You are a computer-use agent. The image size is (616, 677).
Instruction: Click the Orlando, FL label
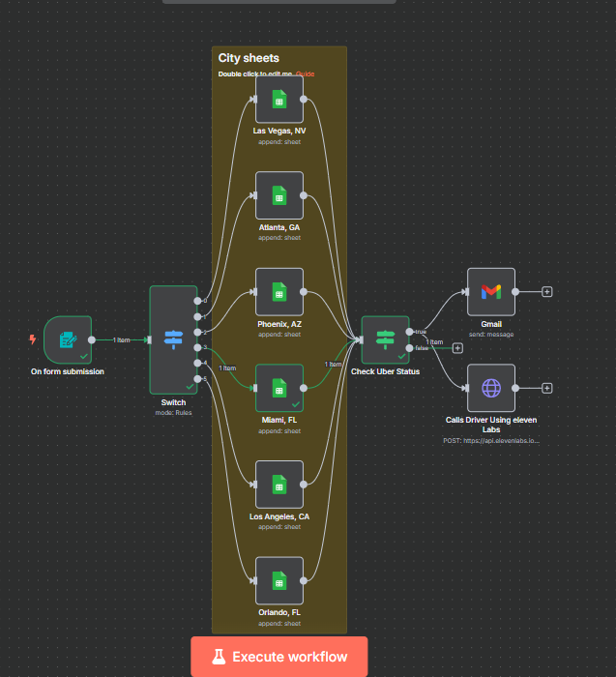pos(279,612)
